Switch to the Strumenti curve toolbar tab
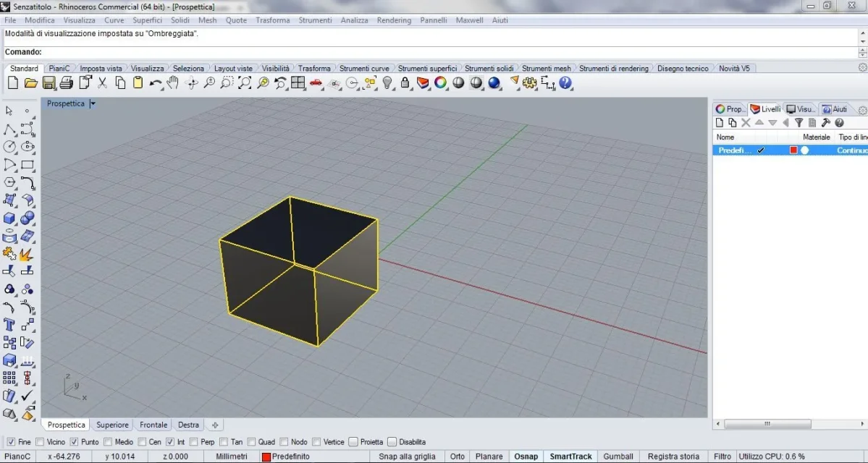The image size is (868, 463). (364, 69)
